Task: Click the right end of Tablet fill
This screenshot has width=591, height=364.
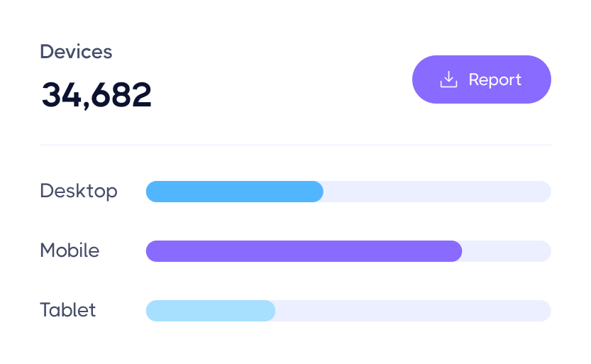Action: coord(270,311)
